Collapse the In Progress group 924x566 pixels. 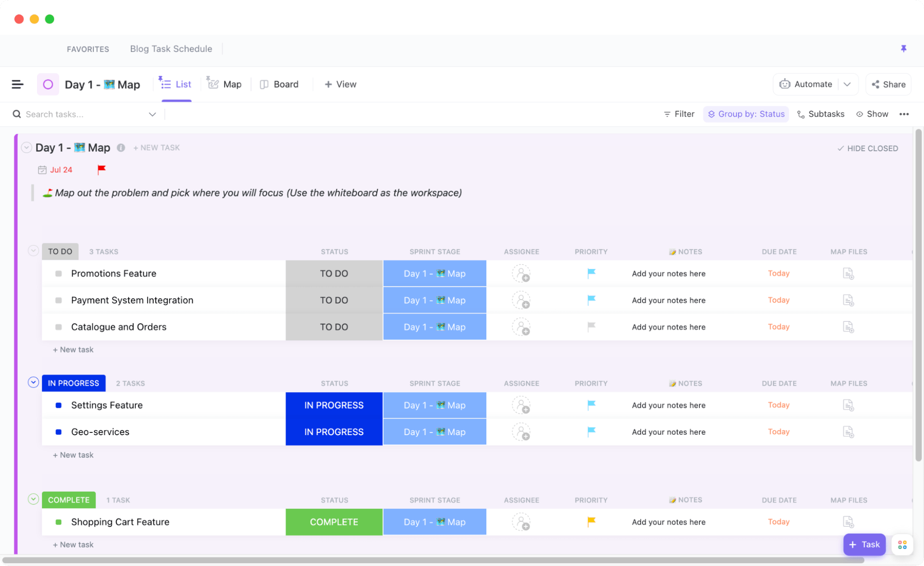[33, 382]
